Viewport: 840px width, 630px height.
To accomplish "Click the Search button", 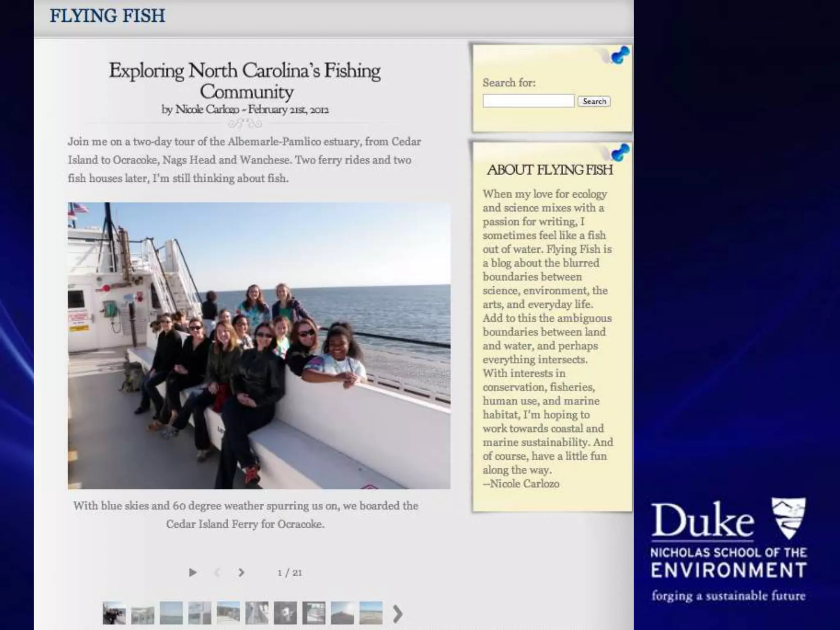I will pyautogui.click(x=594, y=101).
